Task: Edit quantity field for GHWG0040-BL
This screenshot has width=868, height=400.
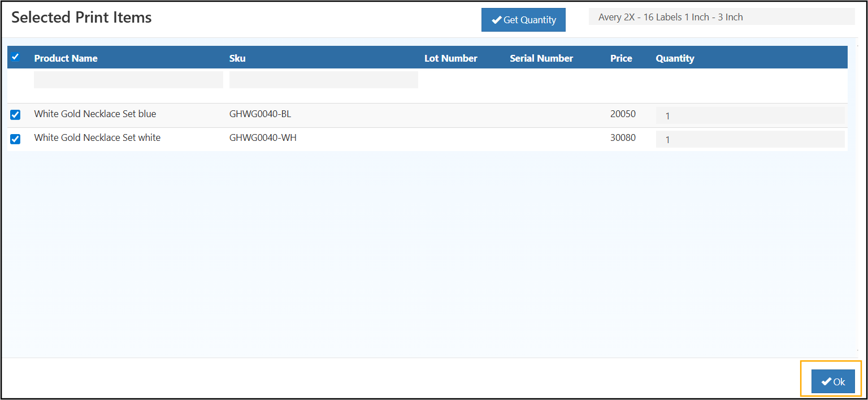Action: coord(750,115)
